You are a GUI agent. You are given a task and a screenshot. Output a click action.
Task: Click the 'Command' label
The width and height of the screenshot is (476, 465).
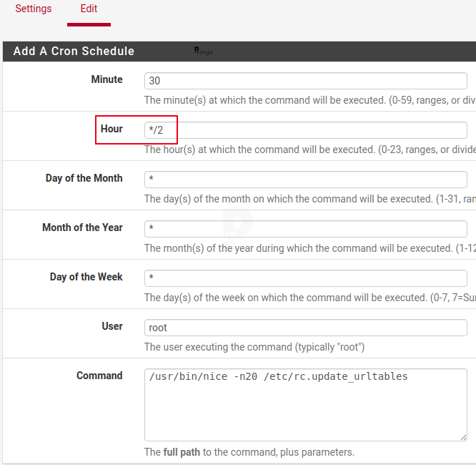[99, 376]
